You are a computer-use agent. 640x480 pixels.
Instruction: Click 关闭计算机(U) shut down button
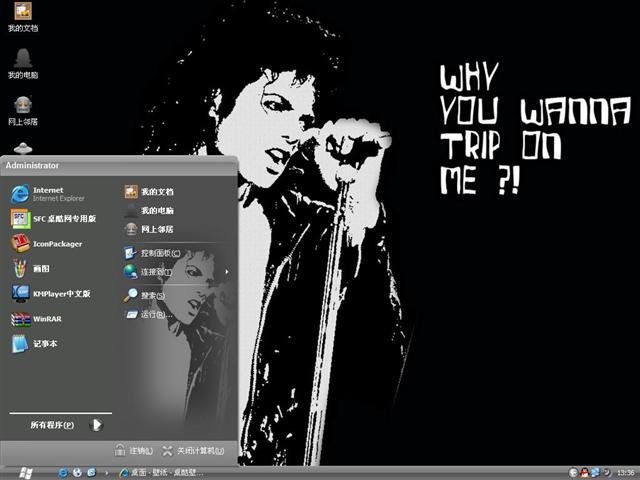[193, 451]
